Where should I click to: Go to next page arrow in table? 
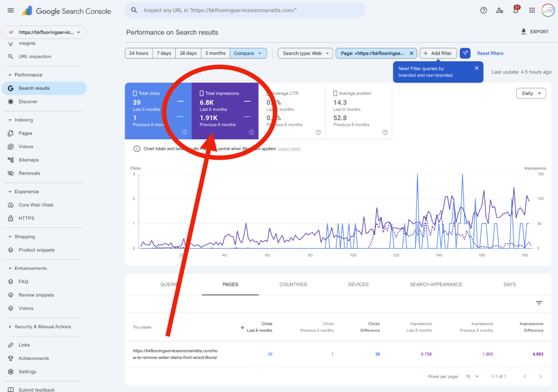pos(540,376)
